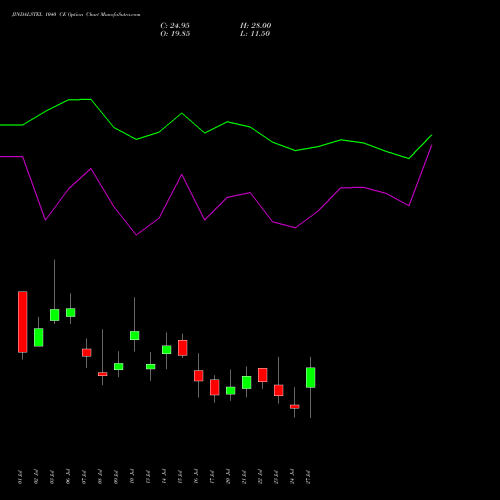
Task: Click the '03 Jul' date axis label
Action: [52, 477]
